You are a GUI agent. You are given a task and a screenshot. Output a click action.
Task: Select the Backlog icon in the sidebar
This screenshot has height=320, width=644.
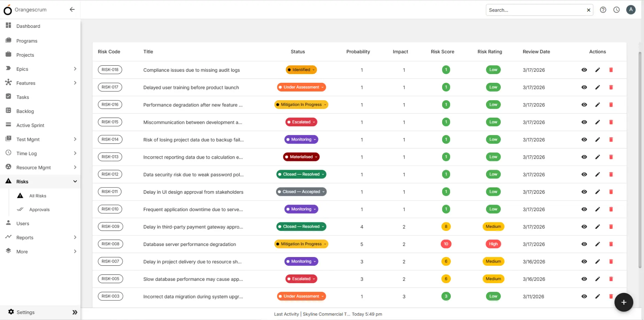8,111
